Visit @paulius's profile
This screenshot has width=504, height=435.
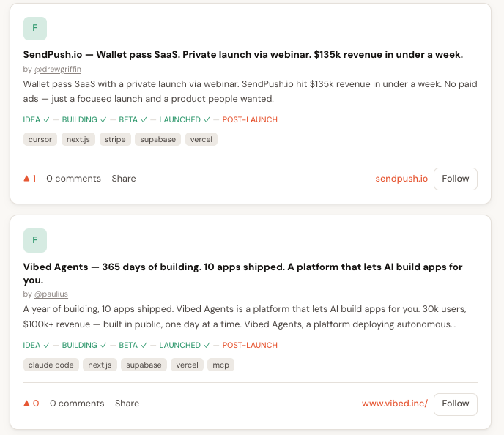[51, 294]
